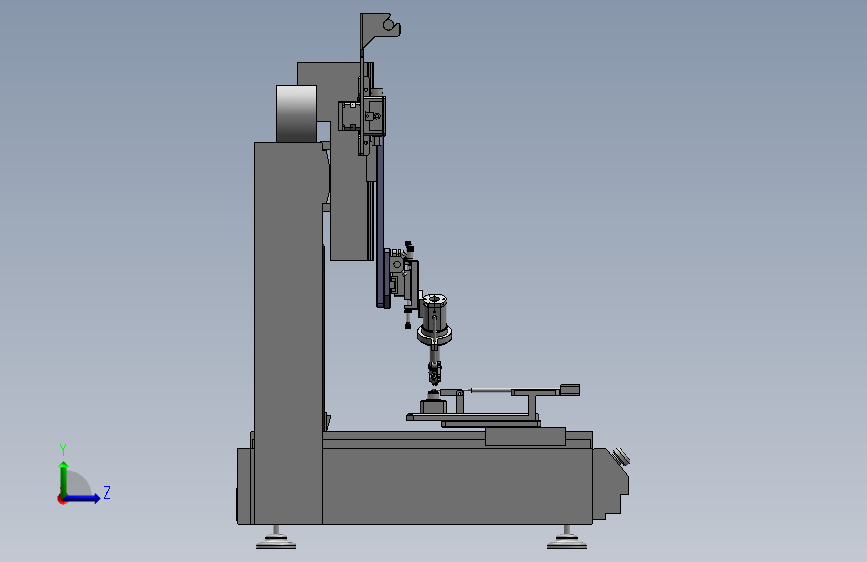Image resolution: width=867 pixels, height=562 pixels.
Task: Select the flat worktable plate above the base
Action: point(472,417)
